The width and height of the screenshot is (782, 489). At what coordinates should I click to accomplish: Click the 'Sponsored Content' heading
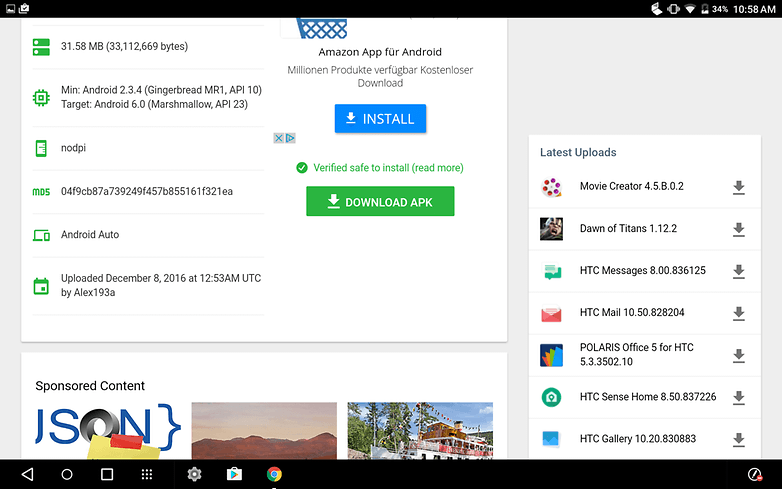coord(90,386)
